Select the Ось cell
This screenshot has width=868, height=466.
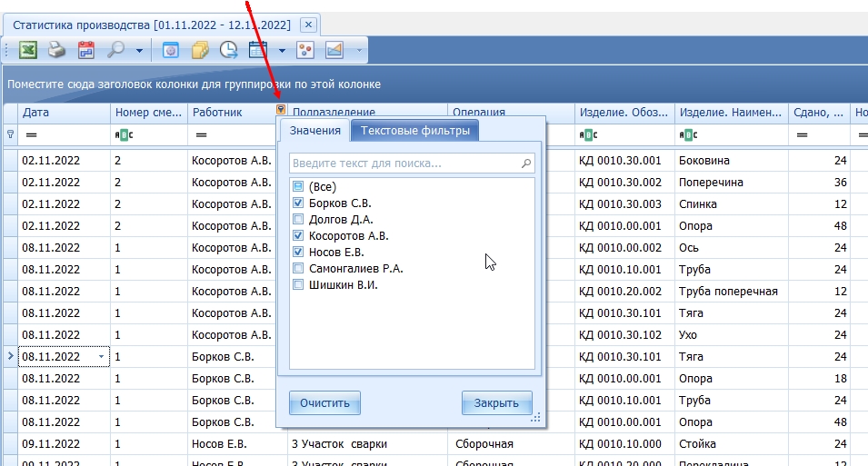[x=732, y=247]
